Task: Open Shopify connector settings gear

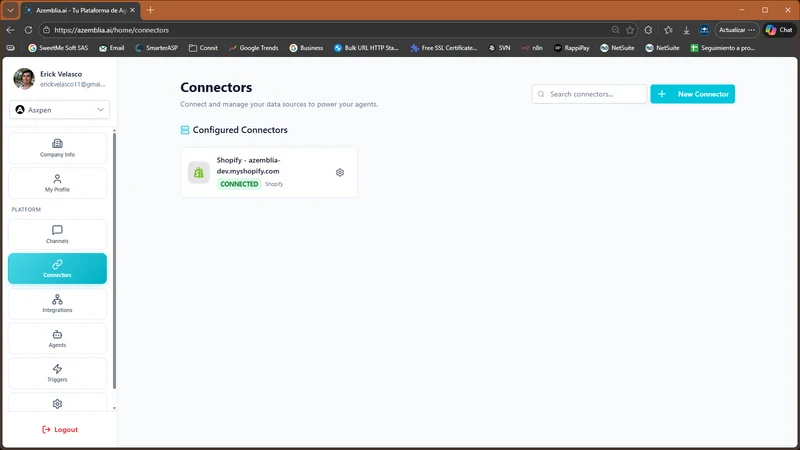Action: tap(340, 172)
